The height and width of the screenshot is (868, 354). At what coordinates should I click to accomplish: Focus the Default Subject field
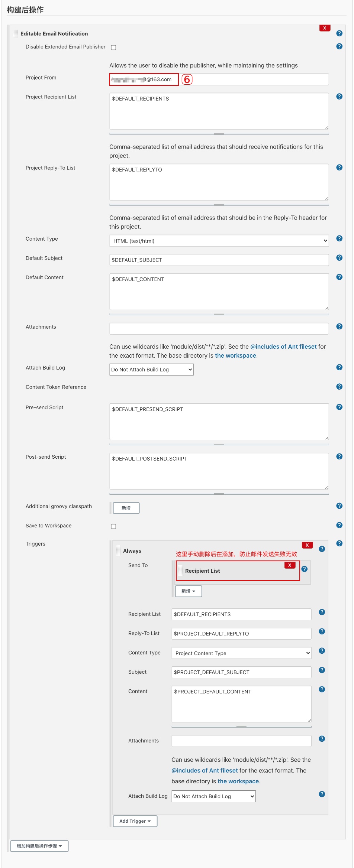(x=219, y=260)
